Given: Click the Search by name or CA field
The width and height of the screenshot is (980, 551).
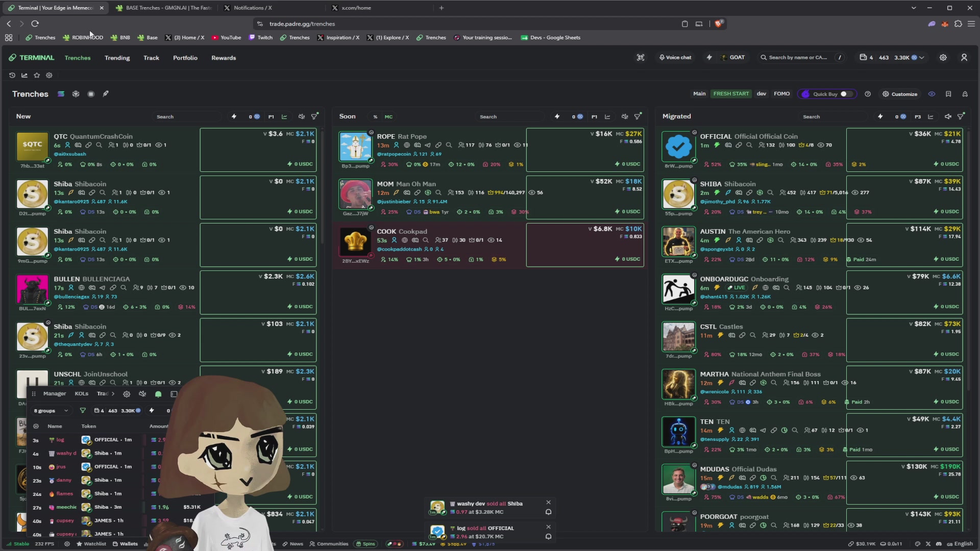Looking at the screenshot, I should [798, 58].
